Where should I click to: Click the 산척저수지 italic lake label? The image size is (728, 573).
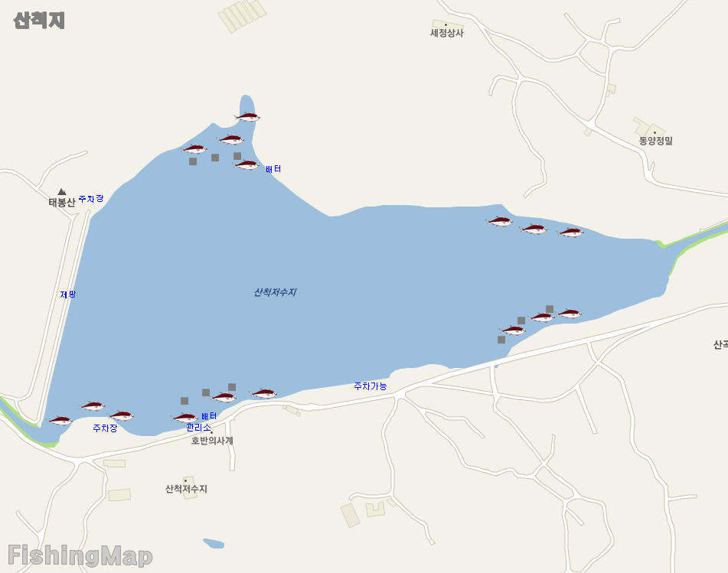[275, 292]
